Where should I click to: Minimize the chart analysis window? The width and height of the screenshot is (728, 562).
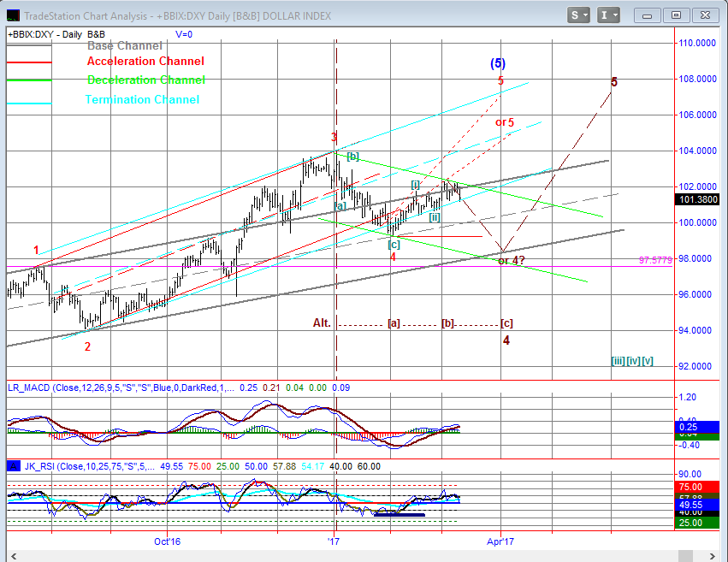pyautogui.click(x=647, y=15)
